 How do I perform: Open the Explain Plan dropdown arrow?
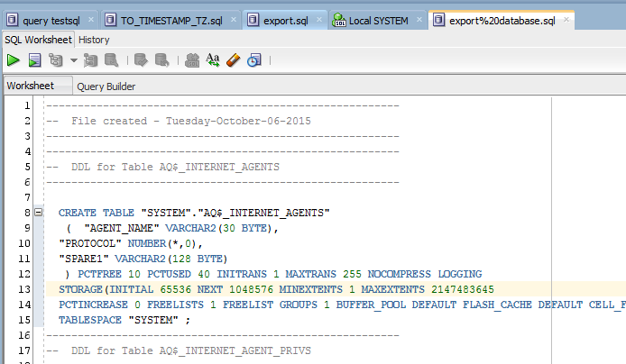(x=73, y=61)
